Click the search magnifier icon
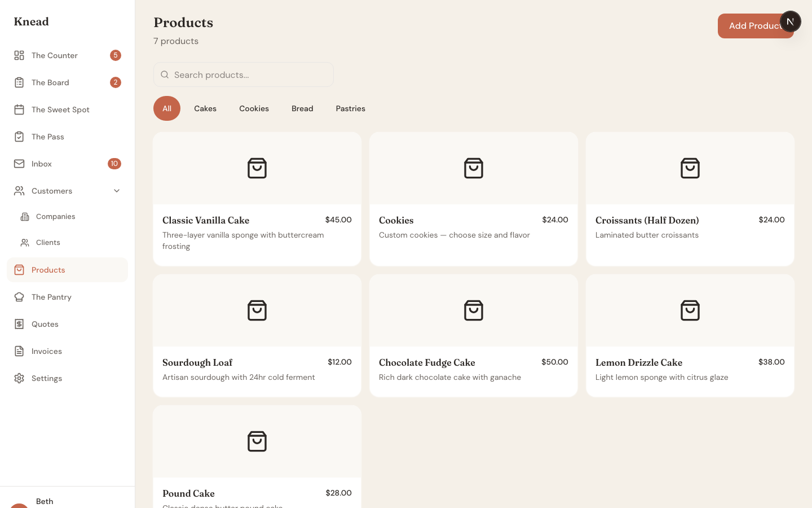Viewport: 812px width, 508px height. [x=165, y=75]
